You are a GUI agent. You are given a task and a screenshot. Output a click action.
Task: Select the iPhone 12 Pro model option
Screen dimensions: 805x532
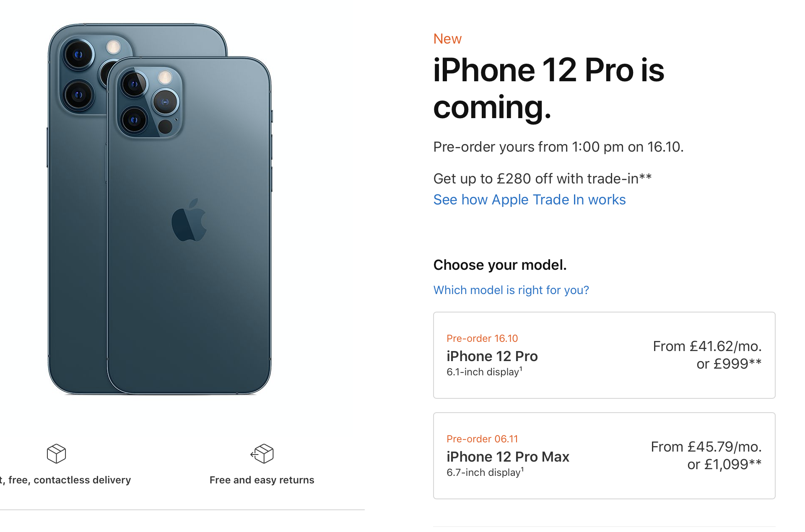(x=604, y=355)
